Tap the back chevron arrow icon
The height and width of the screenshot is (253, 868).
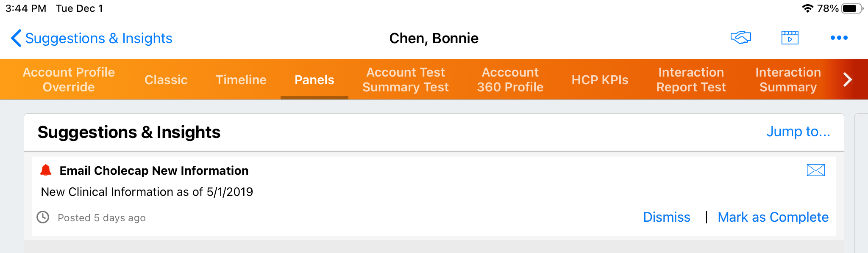tap(16, 38)
